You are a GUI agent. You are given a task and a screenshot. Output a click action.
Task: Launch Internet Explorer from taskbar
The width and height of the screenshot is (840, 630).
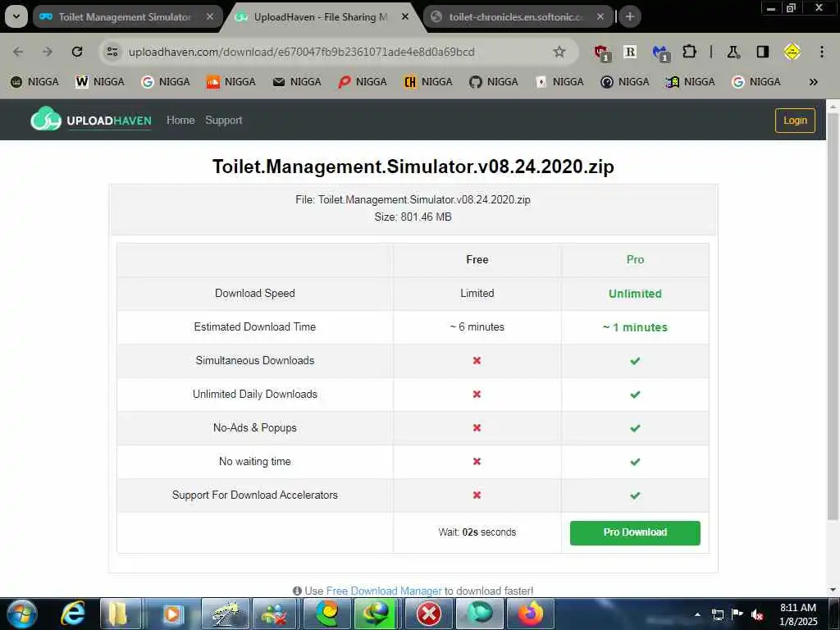pos(73,614)
